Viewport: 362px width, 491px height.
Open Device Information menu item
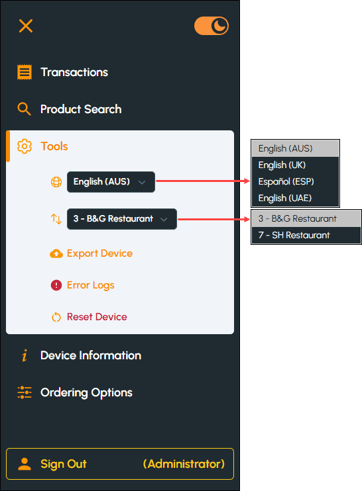[91, 356]
